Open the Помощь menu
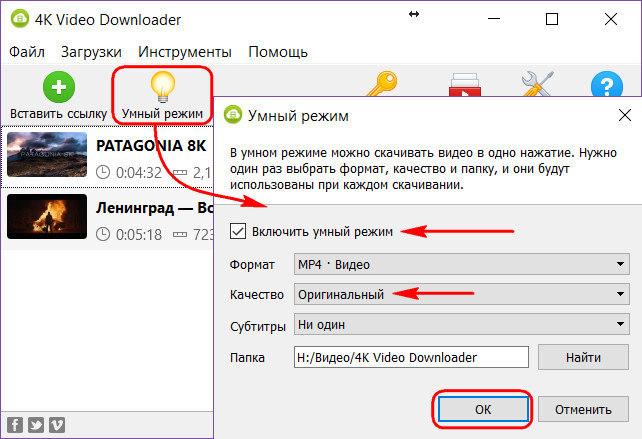The width and height of the screenshot is (642, 439). click(x=278, y=52)
